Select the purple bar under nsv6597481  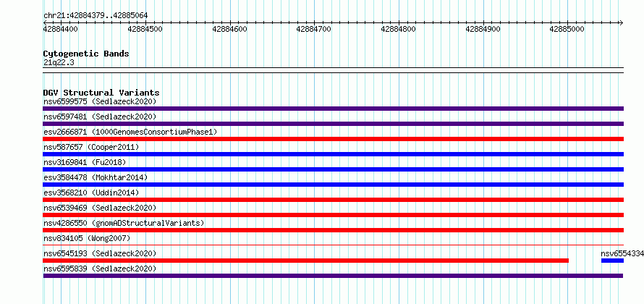coord(333,124)
